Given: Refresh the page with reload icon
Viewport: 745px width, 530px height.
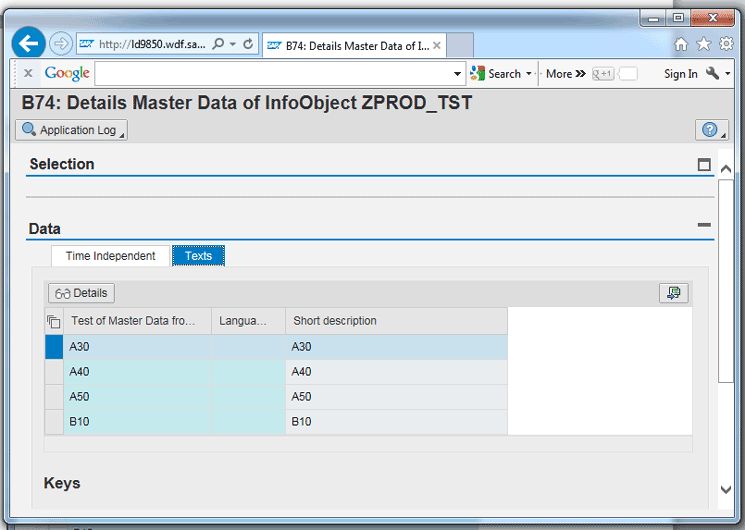Looking at the screenshot, I should (247, 45).
